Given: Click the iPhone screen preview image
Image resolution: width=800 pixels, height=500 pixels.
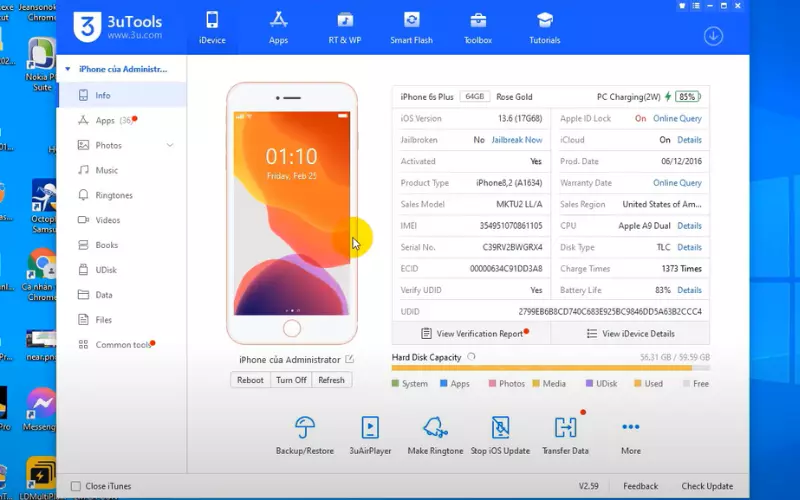Looking at the screenshot, I should coord(291,213).
